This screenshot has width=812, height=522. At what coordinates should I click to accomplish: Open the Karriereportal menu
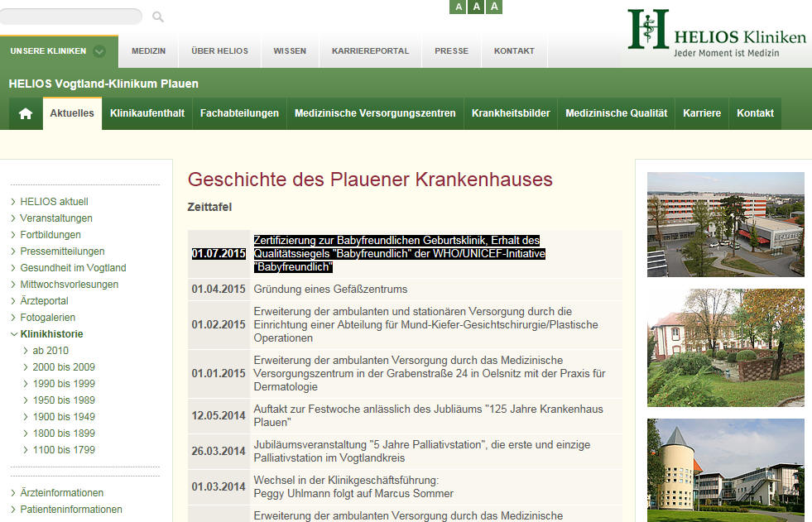click(370, 51)
